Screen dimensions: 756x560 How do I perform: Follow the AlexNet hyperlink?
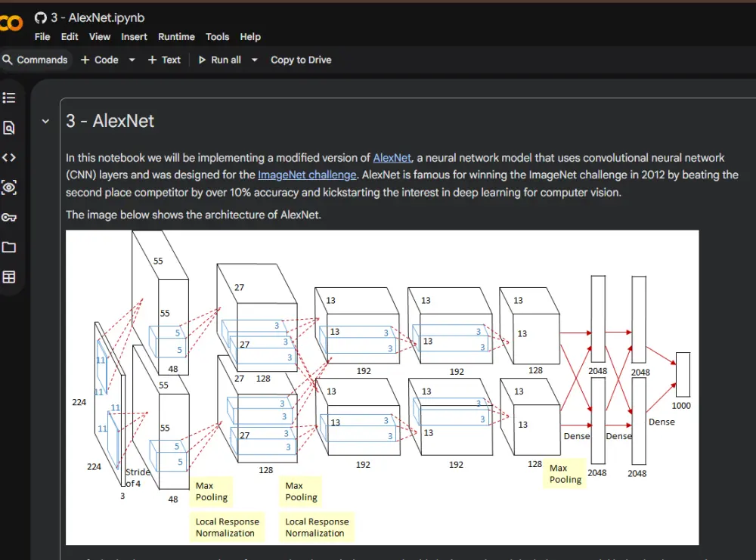click(x=392, y=158)
